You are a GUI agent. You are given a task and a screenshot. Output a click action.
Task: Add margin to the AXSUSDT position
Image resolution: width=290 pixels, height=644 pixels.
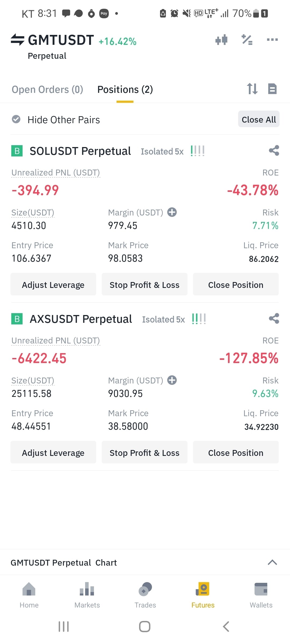pos(172,380)
